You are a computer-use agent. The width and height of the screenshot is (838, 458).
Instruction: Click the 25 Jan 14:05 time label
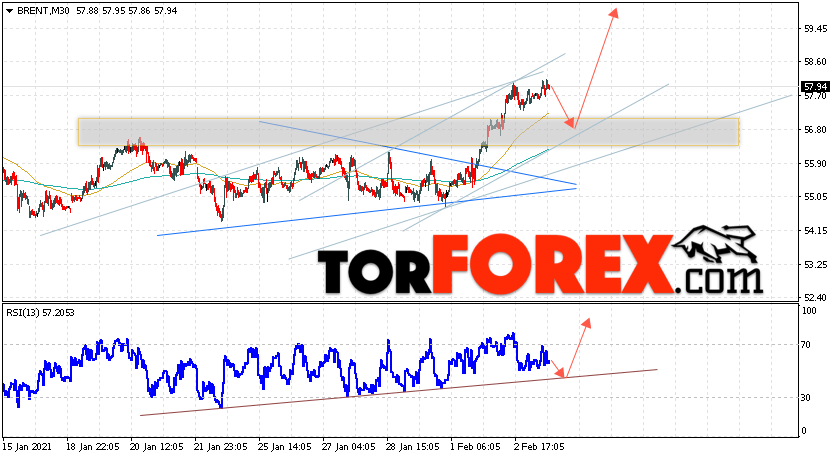tap(284, 446)
